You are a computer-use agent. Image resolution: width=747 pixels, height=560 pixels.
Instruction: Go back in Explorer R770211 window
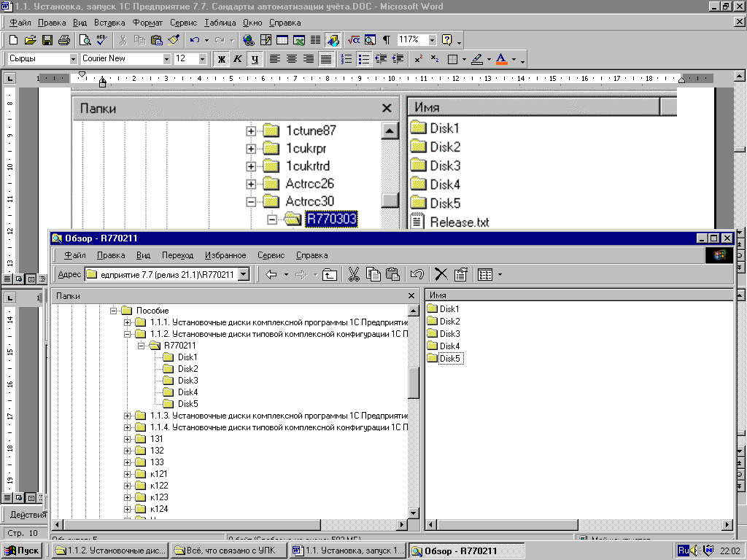pyautogui.click(x=271, y=274)
